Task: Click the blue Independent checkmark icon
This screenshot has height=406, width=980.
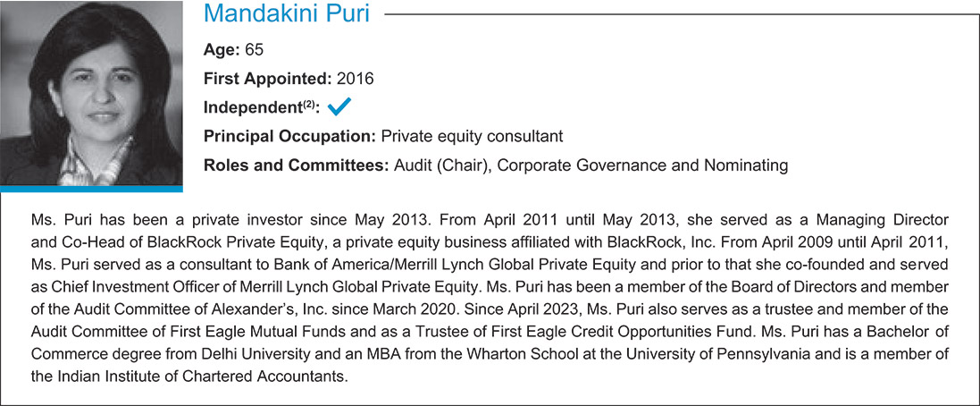Action: (339, 108)
